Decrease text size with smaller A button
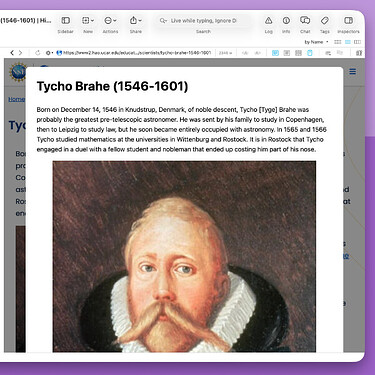Screen dimensions: 375x375 [x=245, y=53]
